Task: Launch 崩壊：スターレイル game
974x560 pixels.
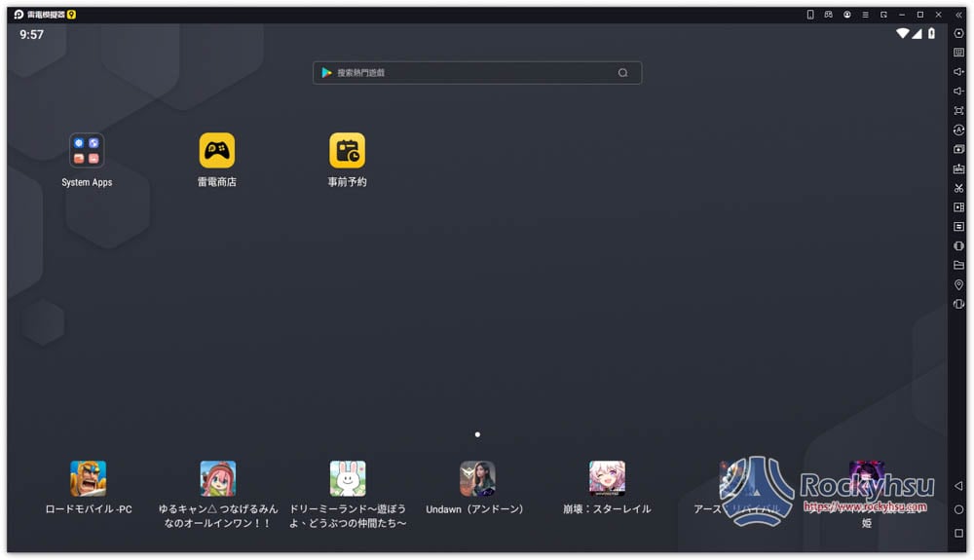Action: (607, 478)
